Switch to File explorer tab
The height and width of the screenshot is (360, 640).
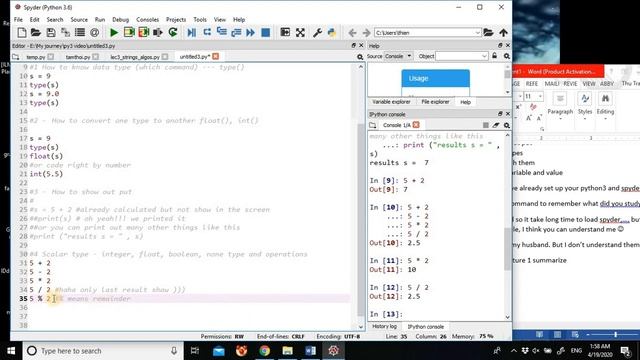[435, 102]
